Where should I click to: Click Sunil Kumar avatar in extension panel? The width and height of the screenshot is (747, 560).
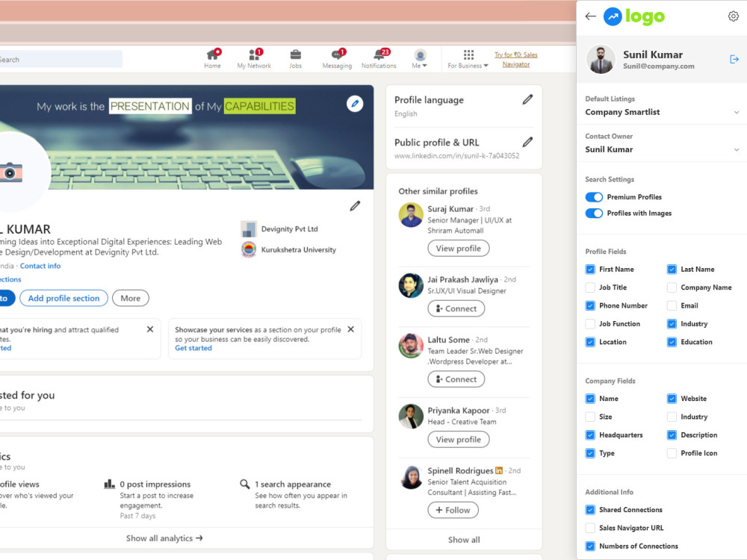click(601, 60)
